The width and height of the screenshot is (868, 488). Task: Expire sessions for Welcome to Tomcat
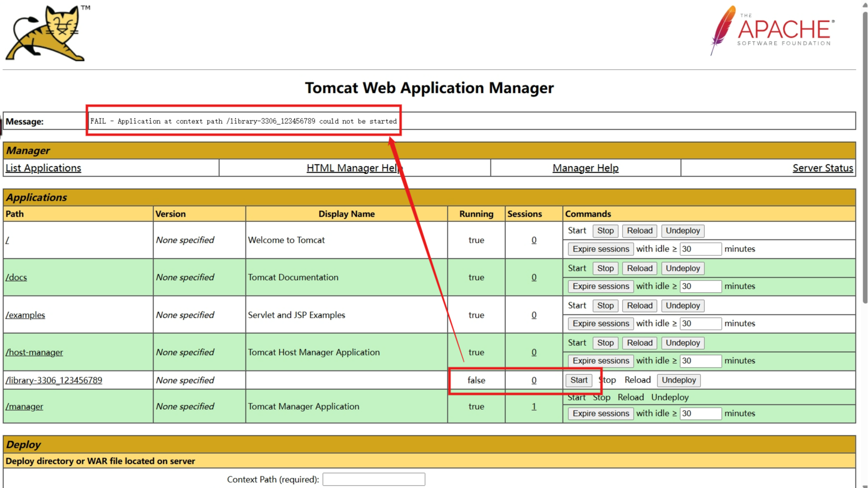tap(601, 249)
